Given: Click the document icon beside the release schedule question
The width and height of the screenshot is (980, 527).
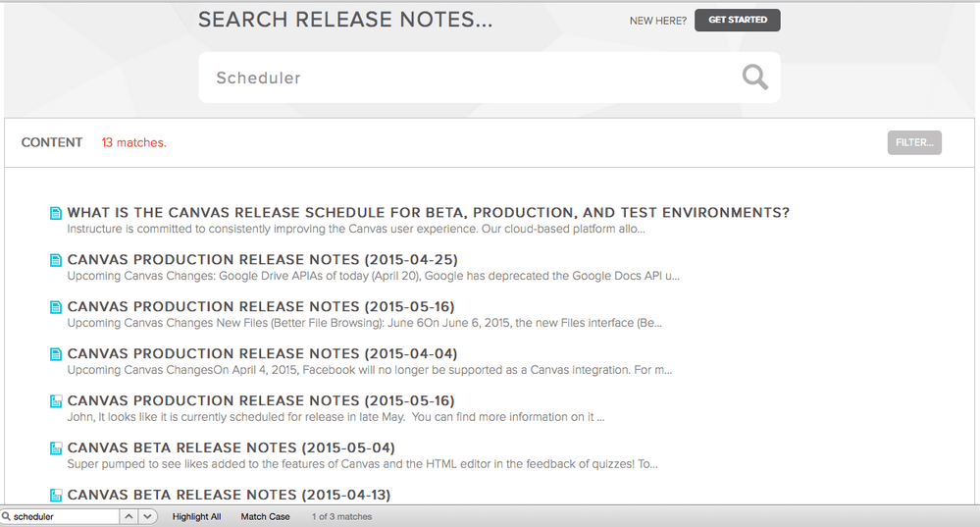Looking at the screenshot, I should tap(56, 213).
